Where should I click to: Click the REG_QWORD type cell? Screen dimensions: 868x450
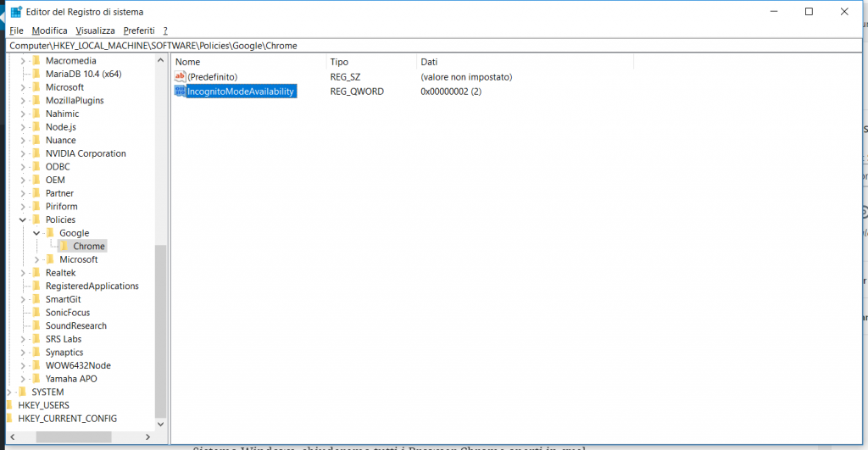coord(357,92)
